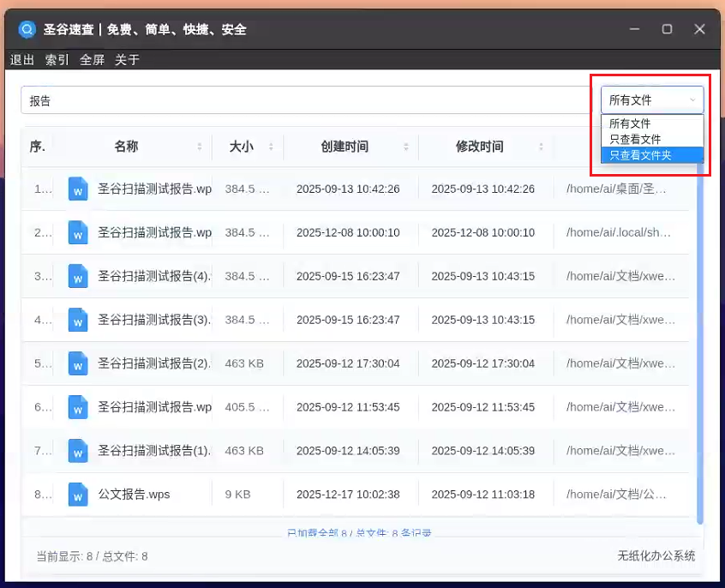Click the document icon for 圣谷扫描测试报告(2)
Viewport: 725px width, 588px height.
(78, 363)
